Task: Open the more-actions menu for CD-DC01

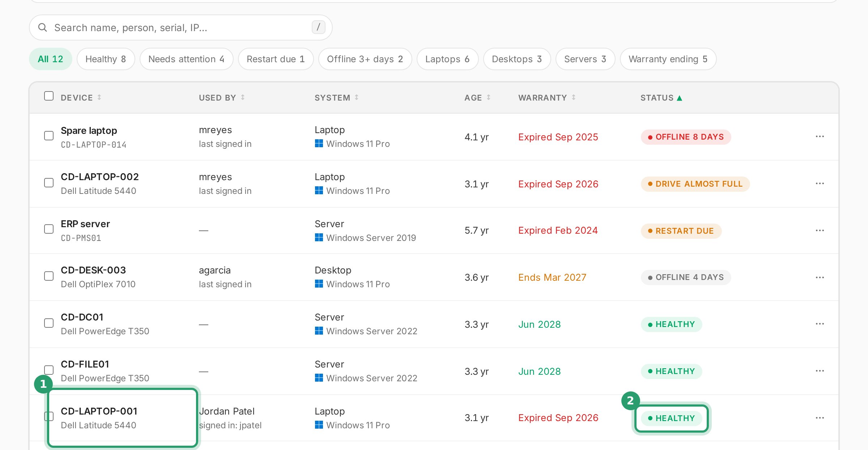Action: 820,324
